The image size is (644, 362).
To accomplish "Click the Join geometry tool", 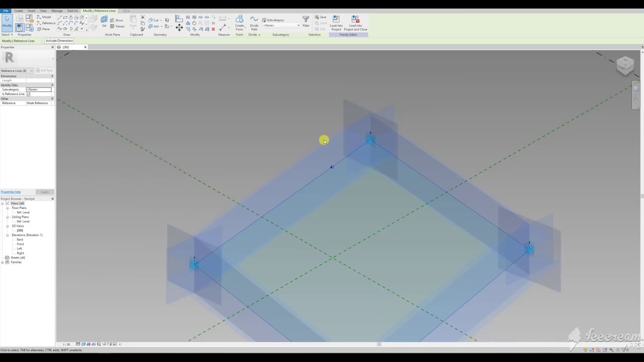I will click(153, 26).
